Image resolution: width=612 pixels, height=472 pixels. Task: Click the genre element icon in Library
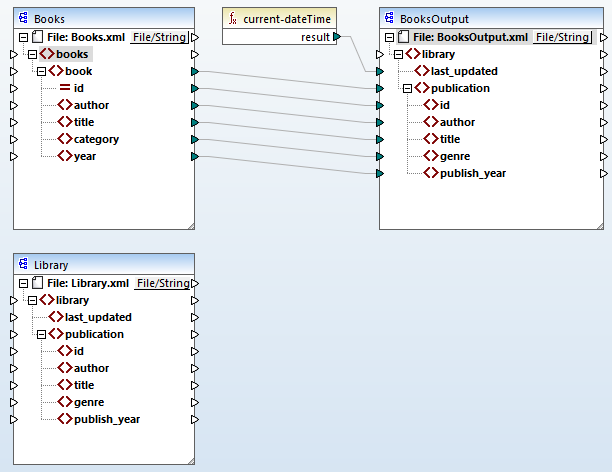tap(64, 402)
